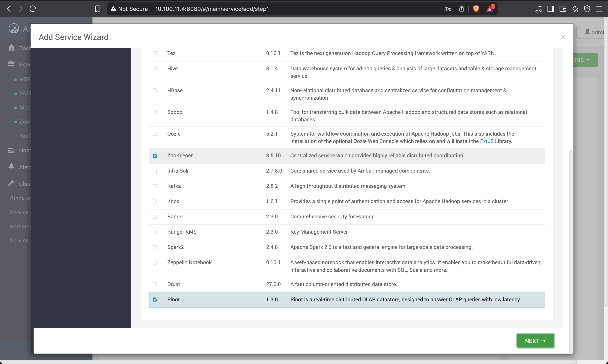Reload the page with the refresh icon
The width and height of the screenshot is (608, 364).
pyautogui.click(x=33, y=9)
